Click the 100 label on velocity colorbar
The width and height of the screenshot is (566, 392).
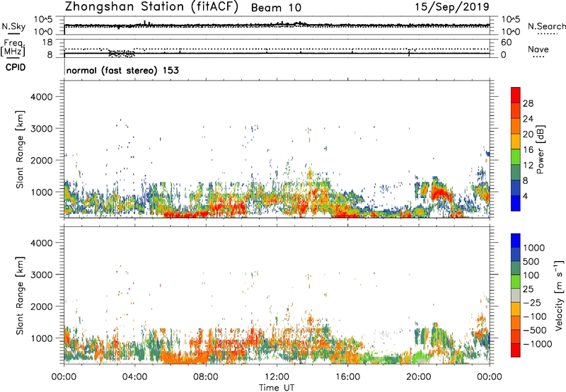click(531, 275)
